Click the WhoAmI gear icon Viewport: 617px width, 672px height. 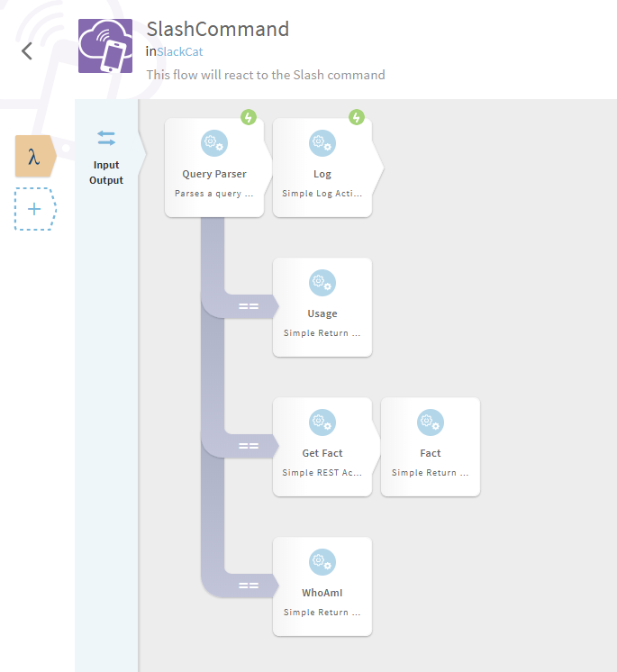[322, 562]
